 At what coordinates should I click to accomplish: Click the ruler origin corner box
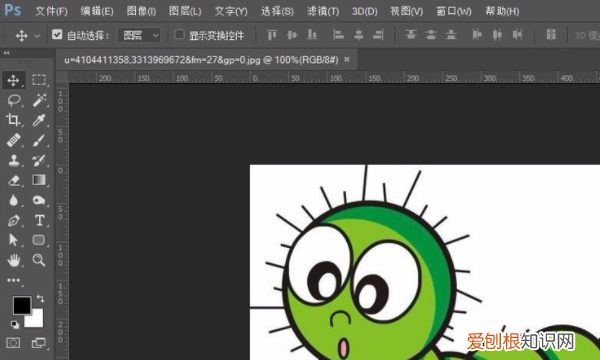coord(62,78)
